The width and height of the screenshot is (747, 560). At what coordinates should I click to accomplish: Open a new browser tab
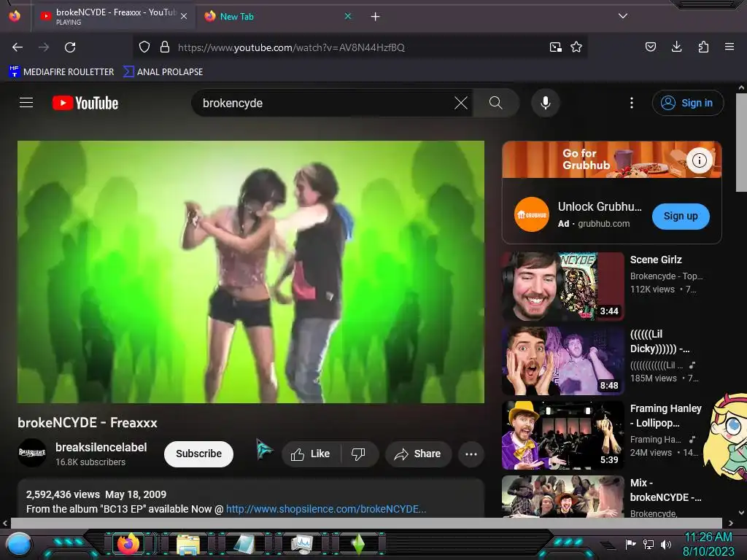(376, 17)
